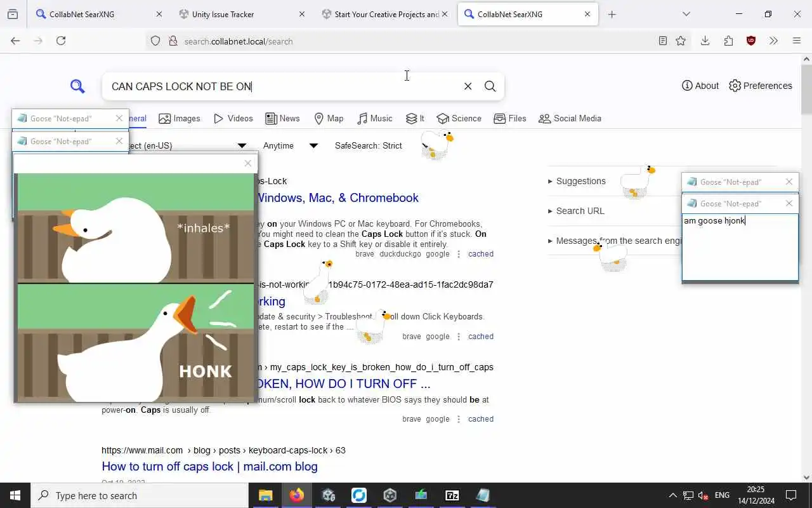Open Firefox application menu

click(x=797, y=41)
